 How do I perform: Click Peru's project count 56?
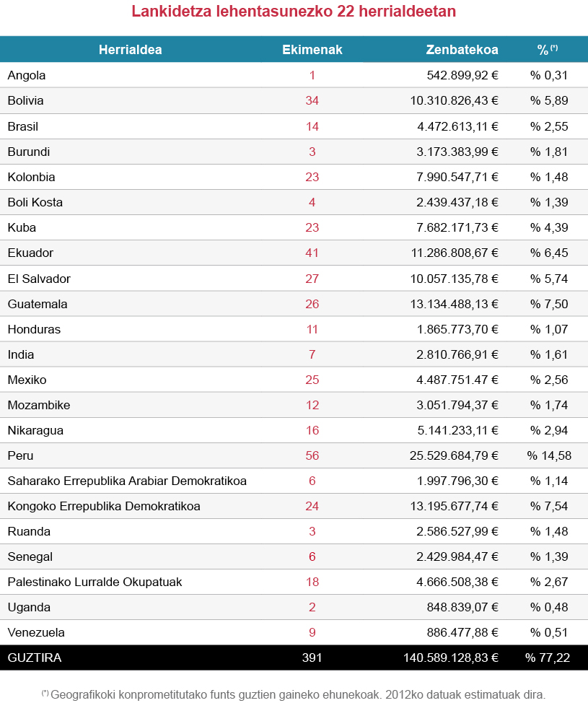pos(312,455)
